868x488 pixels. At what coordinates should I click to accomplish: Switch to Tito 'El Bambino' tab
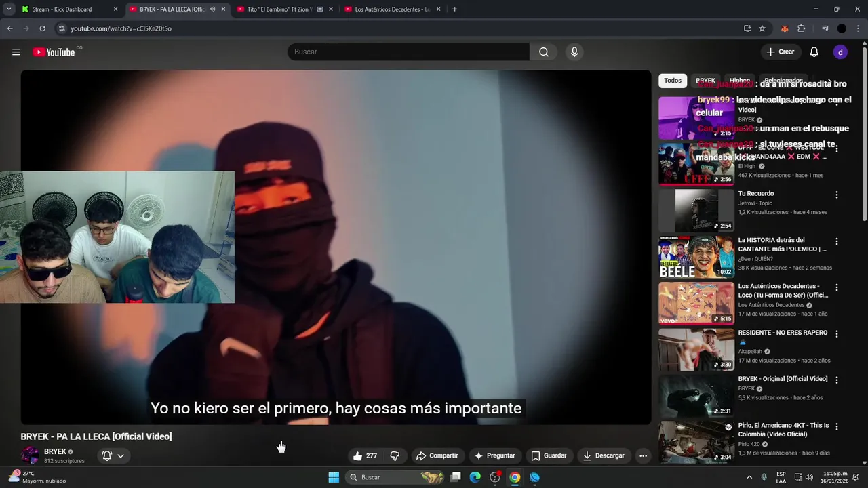coord(285,9)
